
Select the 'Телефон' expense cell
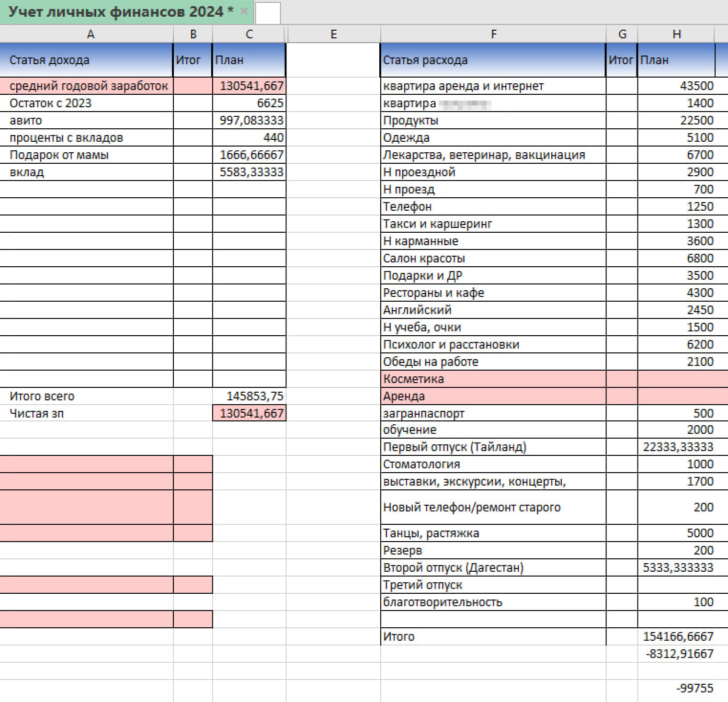tap(493, 206)
